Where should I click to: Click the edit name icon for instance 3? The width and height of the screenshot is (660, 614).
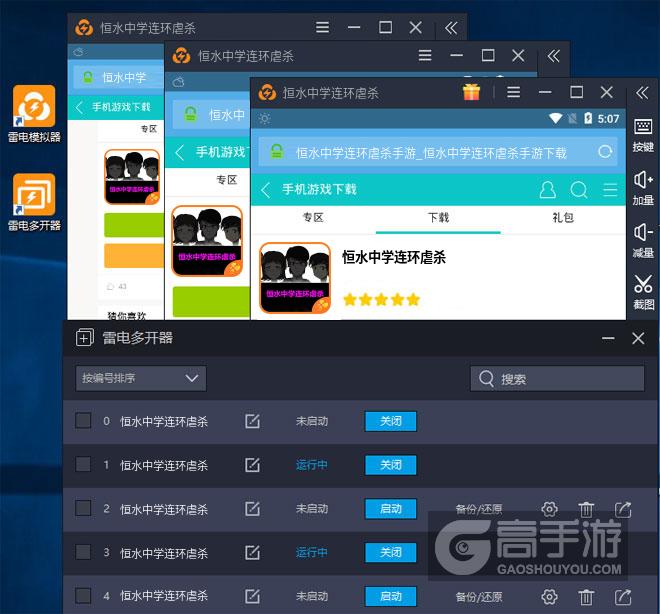252,553
